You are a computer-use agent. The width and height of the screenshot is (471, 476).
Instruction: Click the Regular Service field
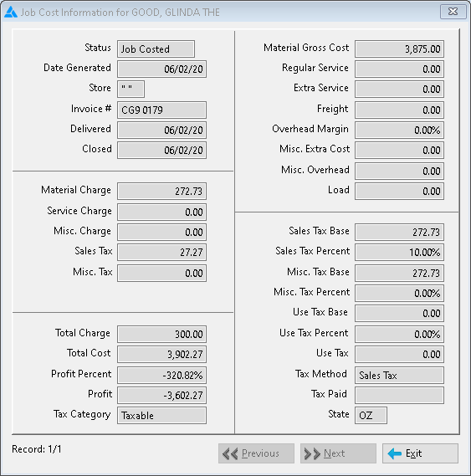[399, 69]
